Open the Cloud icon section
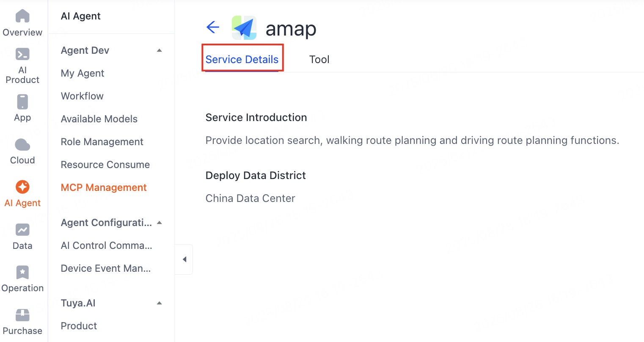Image resolution: width=644 pixels, height=342 pixels. click(x=22, y=145)
